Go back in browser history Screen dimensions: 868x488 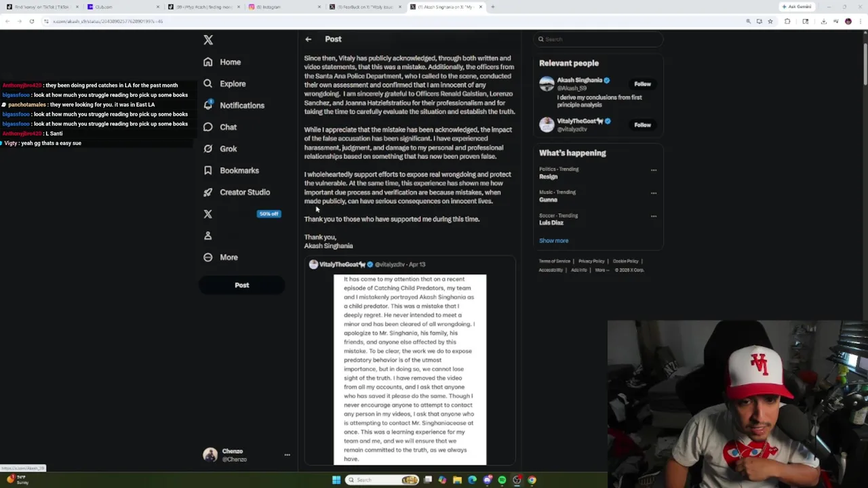tap(7, 21)
